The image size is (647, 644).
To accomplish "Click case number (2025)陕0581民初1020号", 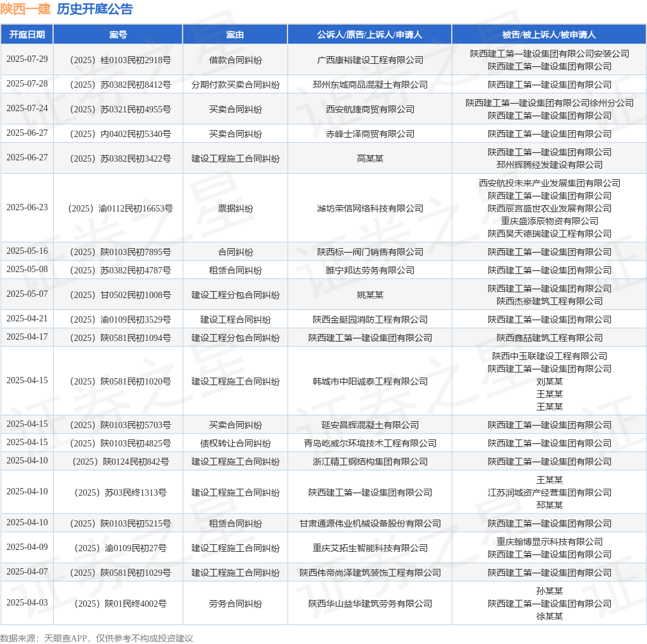I will point(118,382).
